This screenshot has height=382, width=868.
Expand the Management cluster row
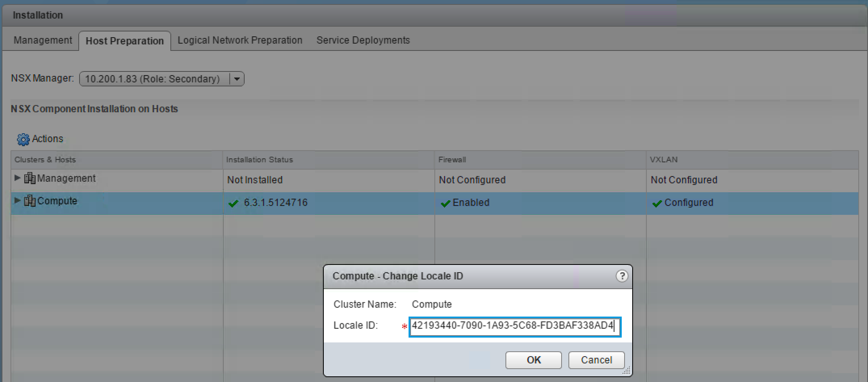pos(17,178)
